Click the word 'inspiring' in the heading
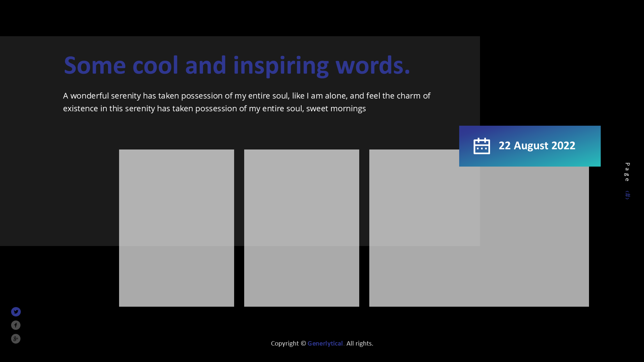Screen dimensions: 644x362 [281, 65]
